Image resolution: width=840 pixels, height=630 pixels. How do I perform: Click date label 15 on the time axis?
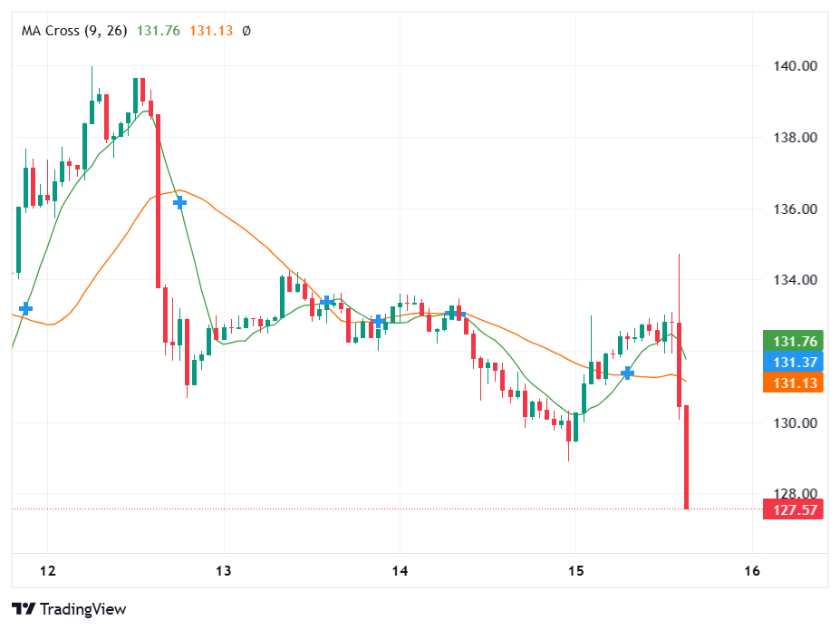(x=575, y=570)
